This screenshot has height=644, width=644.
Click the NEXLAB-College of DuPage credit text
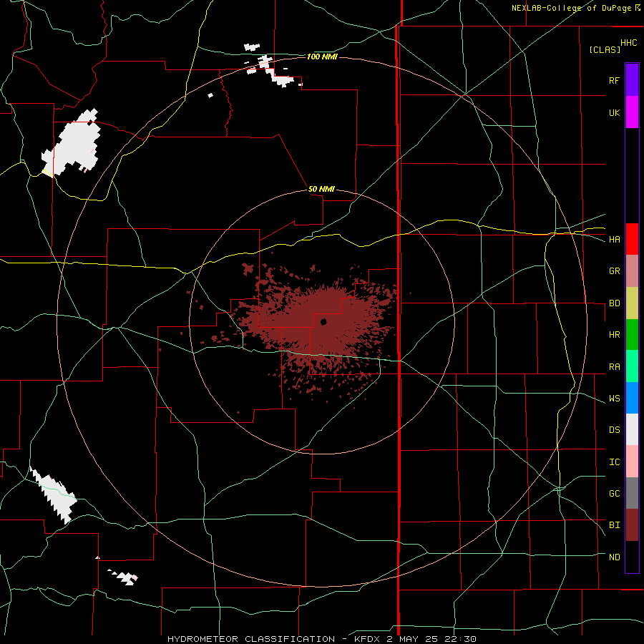571,8
